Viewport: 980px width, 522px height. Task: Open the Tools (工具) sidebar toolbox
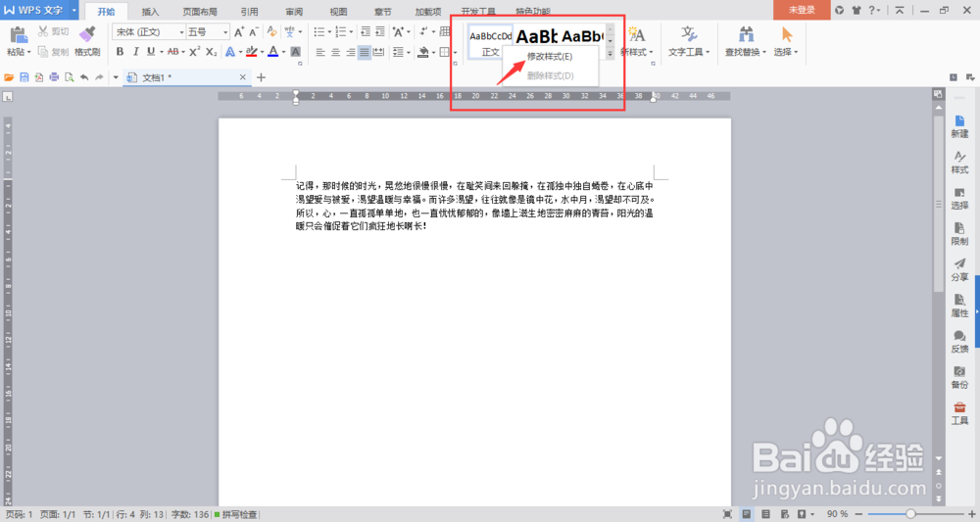(959, 413)
